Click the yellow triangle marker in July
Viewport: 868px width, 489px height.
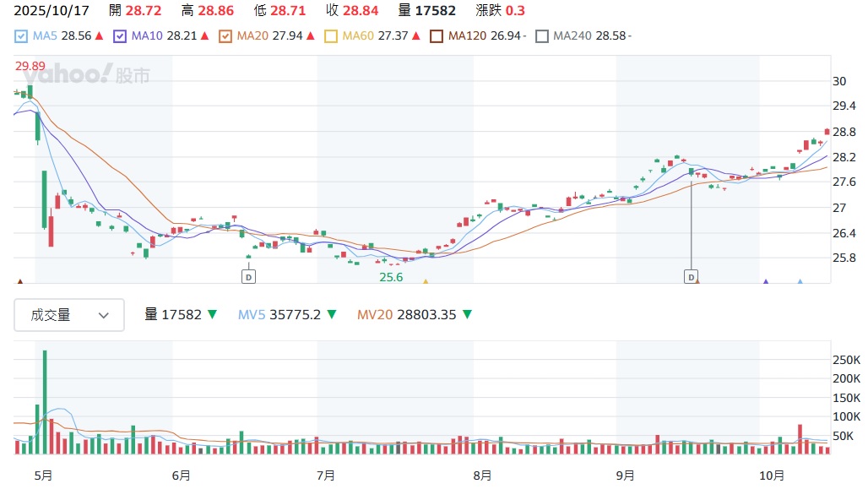click(426, 282)
